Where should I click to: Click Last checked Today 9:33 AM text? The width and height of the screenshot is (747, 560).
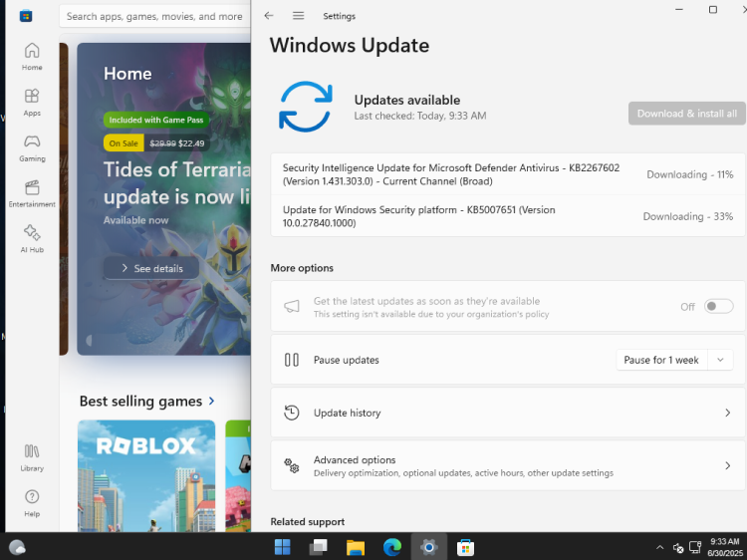click(420, 116)
